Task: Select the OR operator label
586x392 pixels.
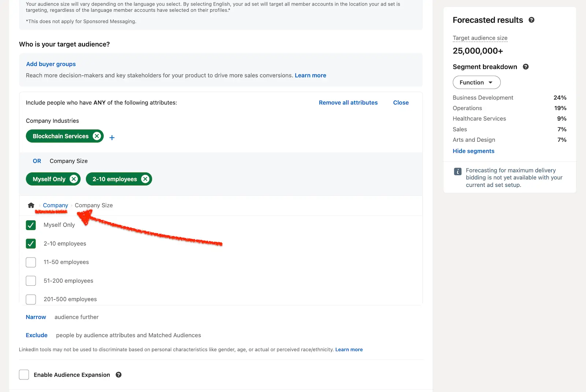Action: click(x=37, y=161)
